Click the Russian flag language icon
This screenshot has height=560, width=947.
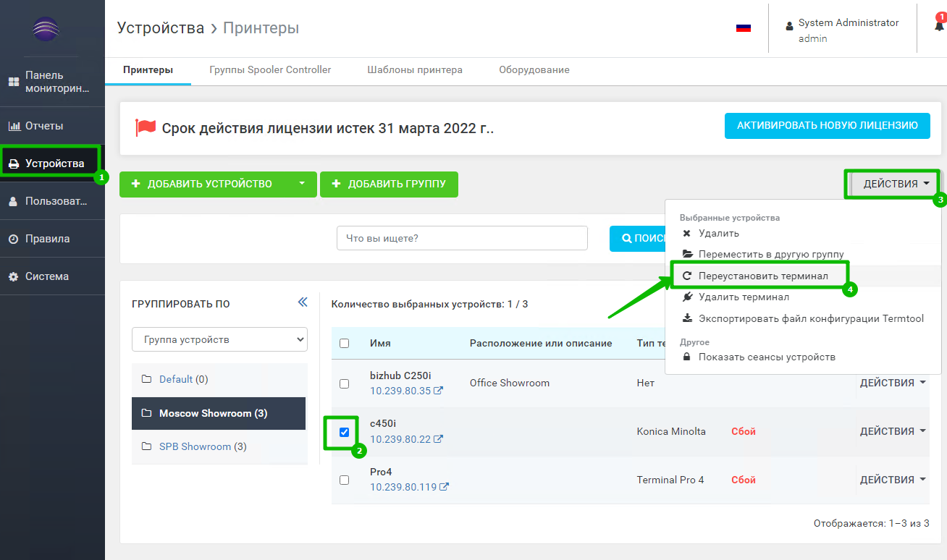click(743, 27)
